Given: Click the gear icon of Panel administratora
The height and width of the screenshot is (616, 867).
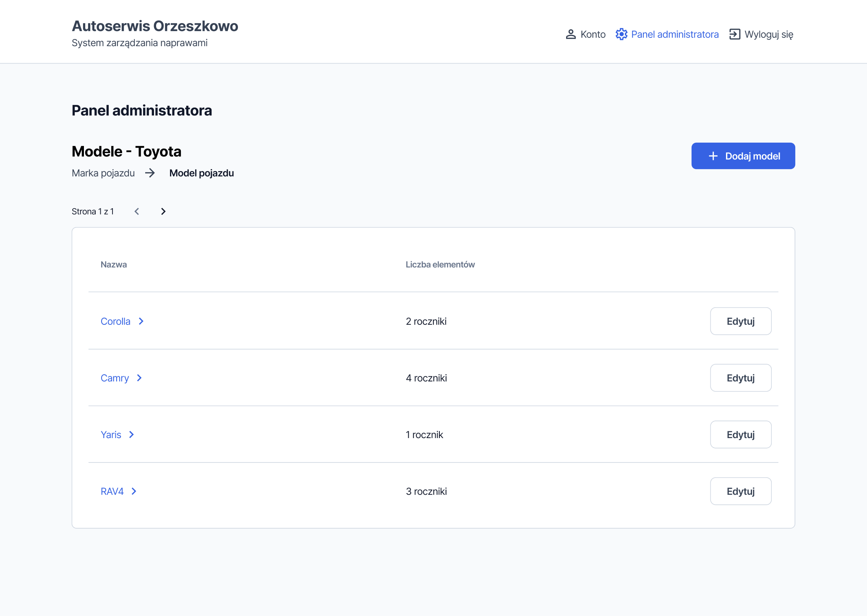Looking at the screenshot, I should coord(622,34).
